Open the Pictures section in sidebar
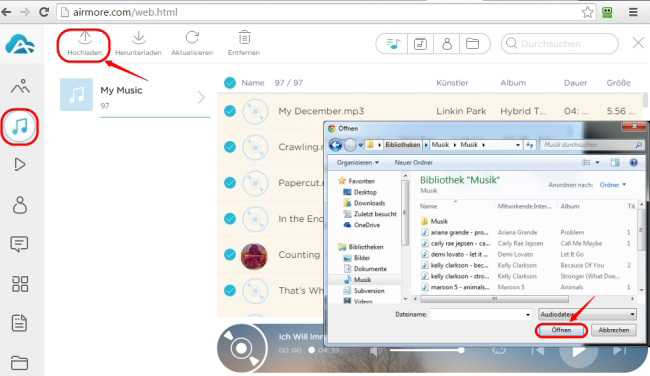The image size is (650, 376). [20, 87]
